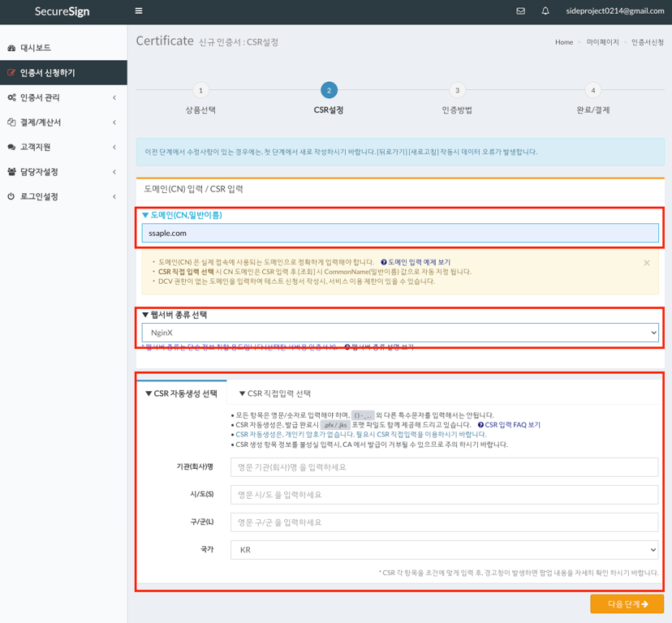Open CSR 입력 FAQ 보기 link
Viewport: 672px width, 623px height.
(x=512, y=424)
